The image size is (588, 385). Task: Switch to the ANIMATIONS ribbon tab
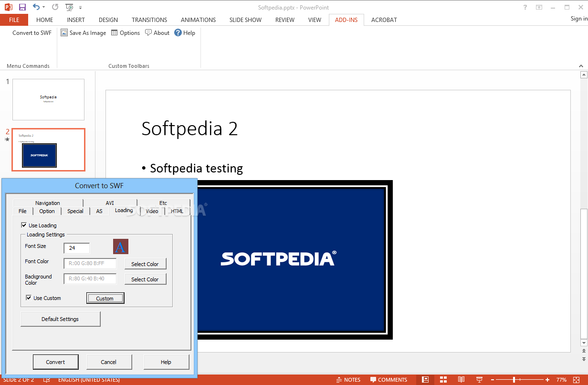pos(199,20)
